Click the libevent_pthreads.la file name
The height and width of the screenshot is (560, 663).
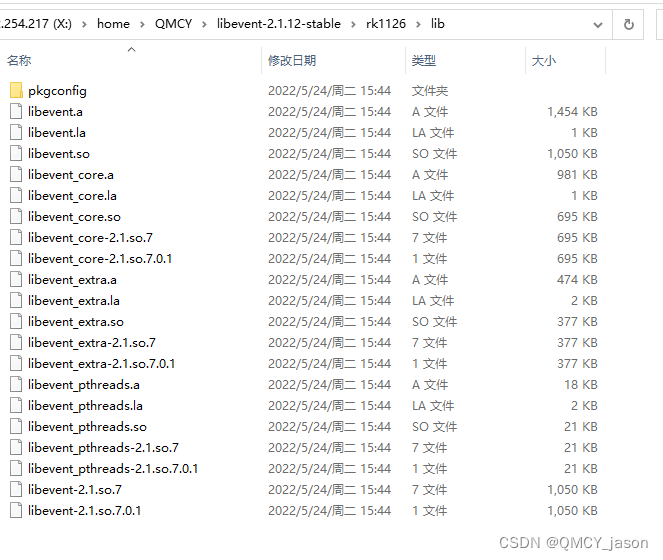tap(85, 406)
